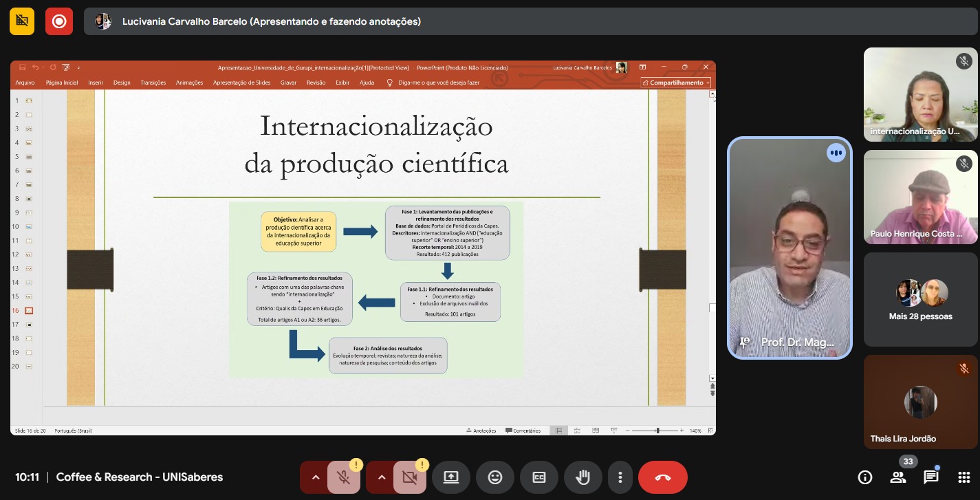Image resolution: width=980 pixels, height=500 pixels.
Task: Click the red recording indicator button
Action: point(59,21)
